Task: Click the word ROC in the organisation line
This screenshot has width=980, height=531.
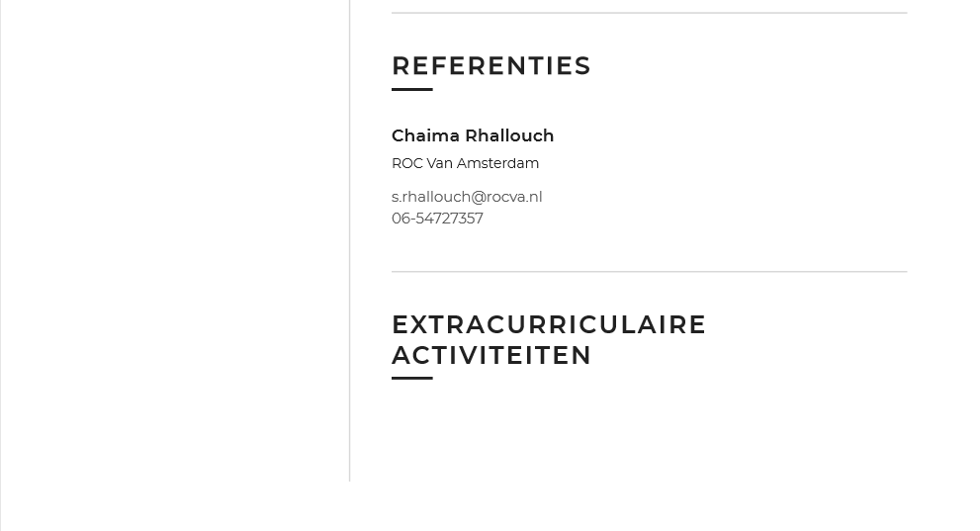Action: pyautogui.click(x=406, y=164)
